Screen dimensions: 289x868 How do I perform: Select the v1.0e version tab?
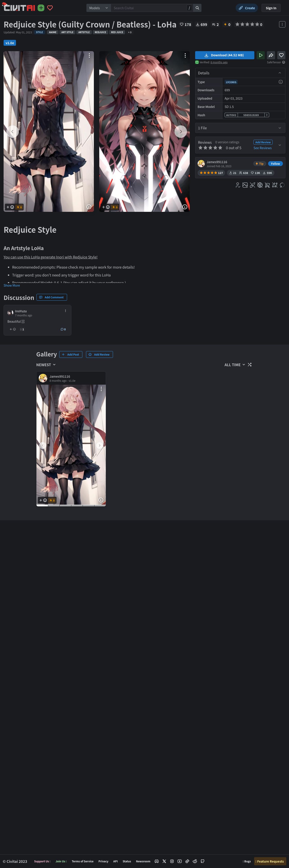click(10, 43)
